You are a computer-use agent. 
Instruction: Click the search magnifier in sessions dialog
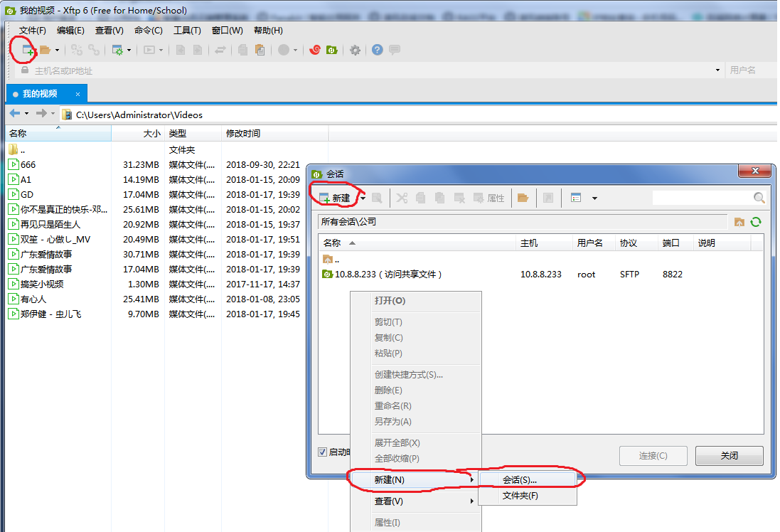click(x=759, y=198)
